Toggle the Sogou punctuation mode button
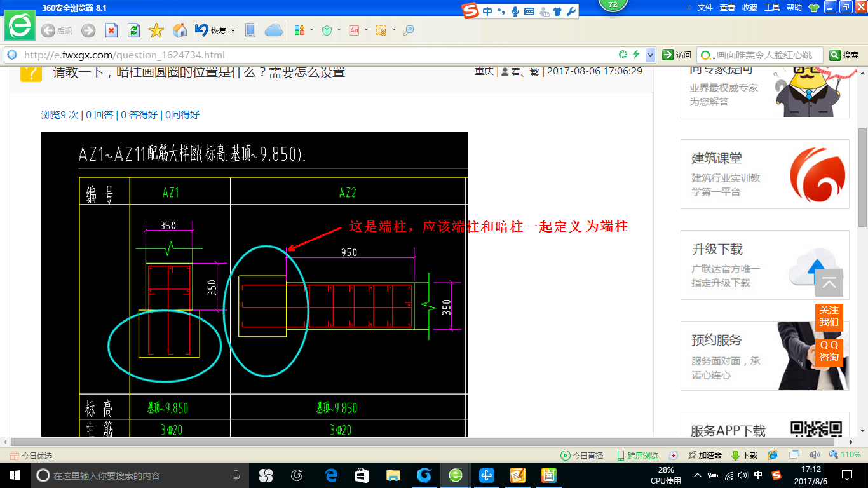This screenshot has width=868, height=488. coord(501,11)
